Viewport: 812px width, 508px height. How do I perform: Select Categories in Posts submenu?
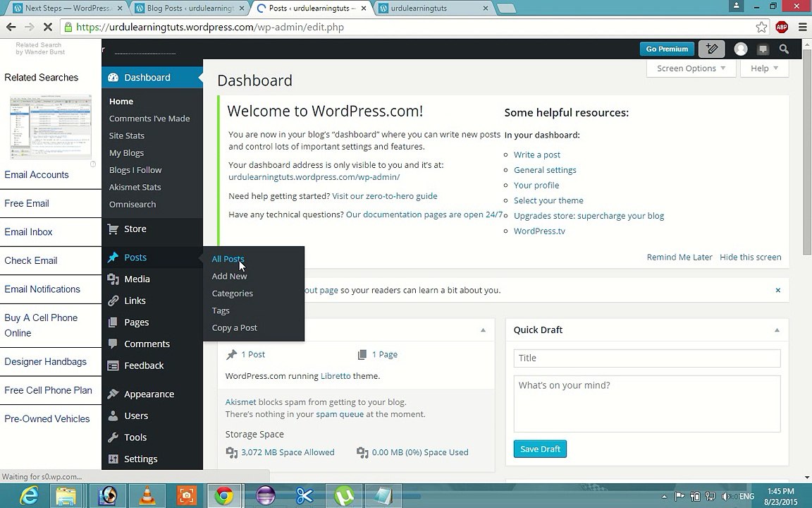(x=233, y=294)
